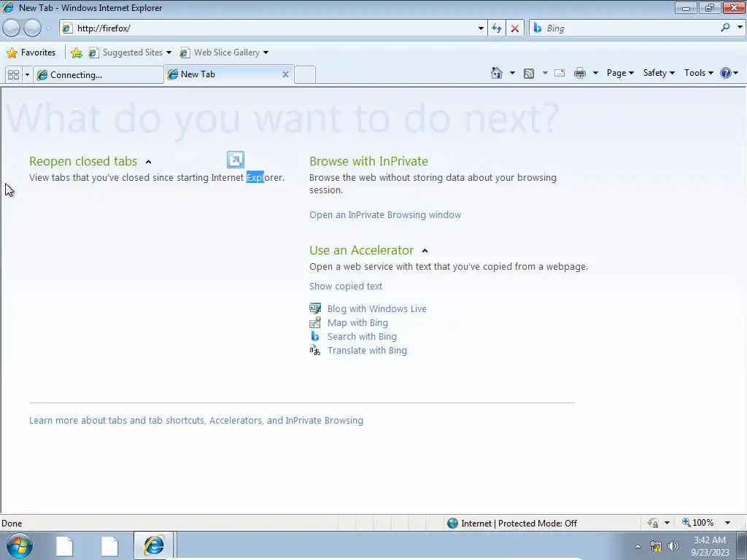This screenshot has height=560, width=747.
Task: Click the Internet Explorer taskbar icon
Action: pos(153,545)
